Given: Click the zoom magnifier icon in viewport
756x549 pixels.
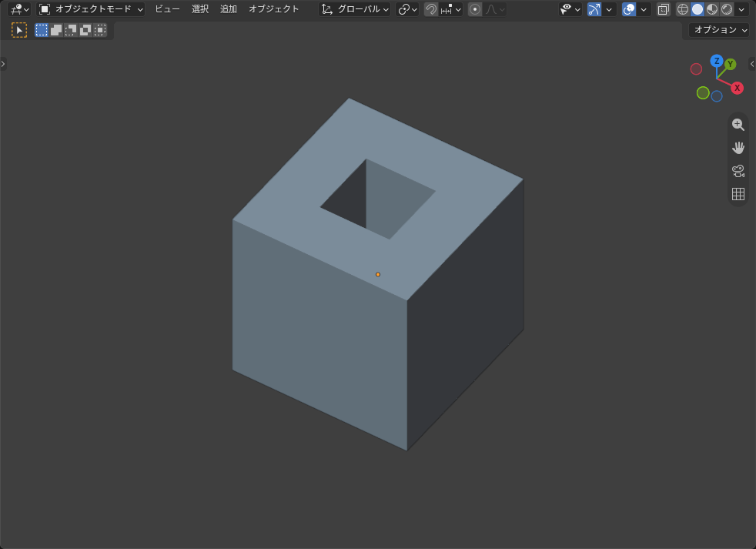Looking at the screenshot, I should click(738, 125).
